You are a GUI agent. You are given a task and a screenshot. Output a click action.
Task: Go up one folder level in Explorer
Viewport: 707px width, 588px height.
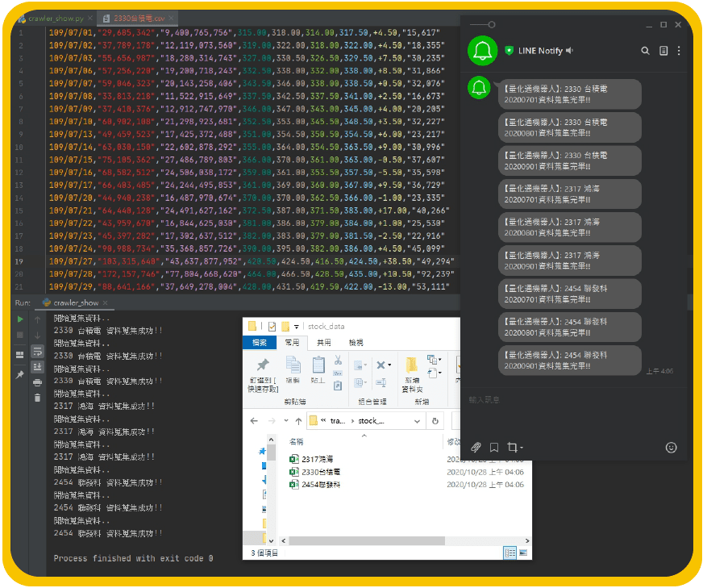coord(298,421)
